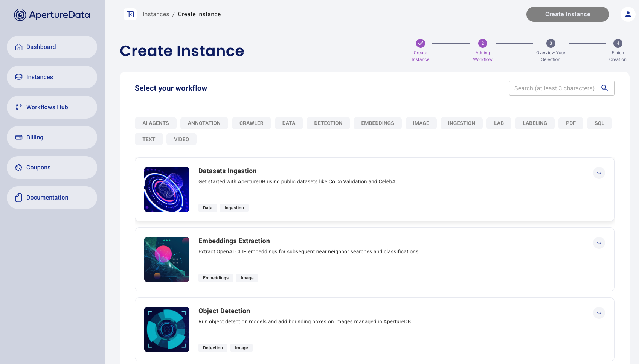This screenshot has height=364, width=639.
Task: Expand the Datasets Ingestion workflow card
Action: pyautogui.click(x=599, y=173)
